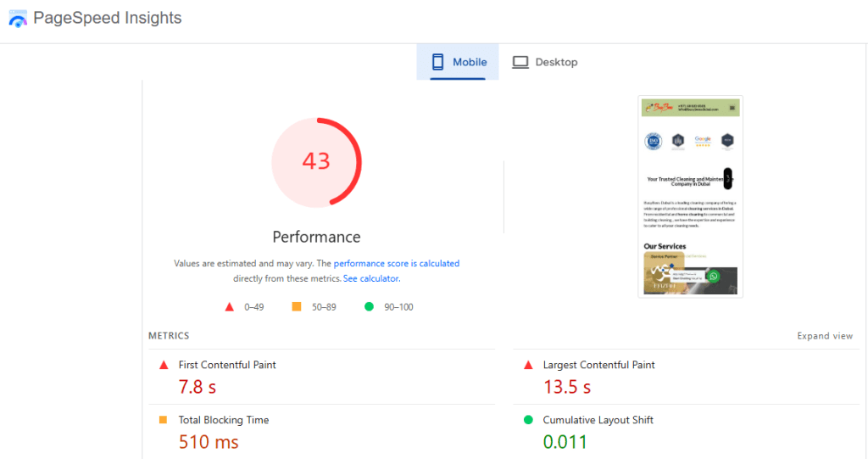
Task: Click the green circle 90–100 legend icon
Action: click(370, 306)
